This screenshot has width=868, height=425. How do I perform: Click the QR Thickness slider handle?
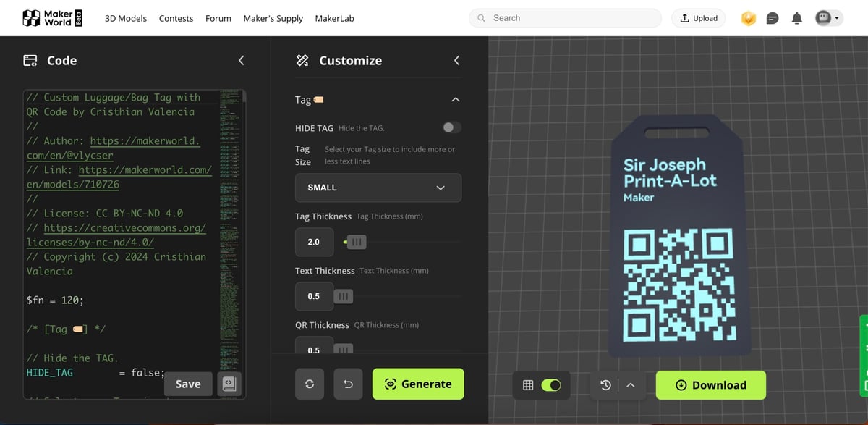tap(343, 349)
